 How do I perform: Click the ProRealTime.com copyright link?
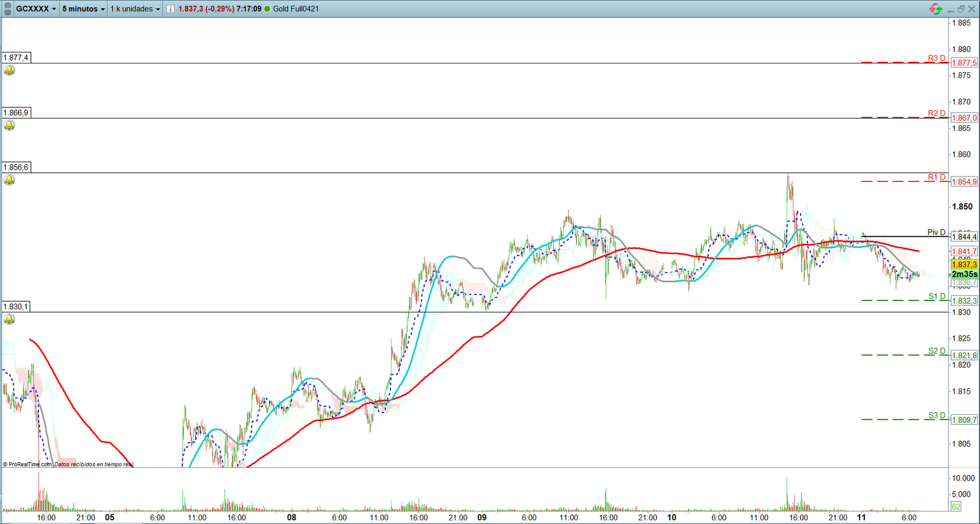coord(30,464)
